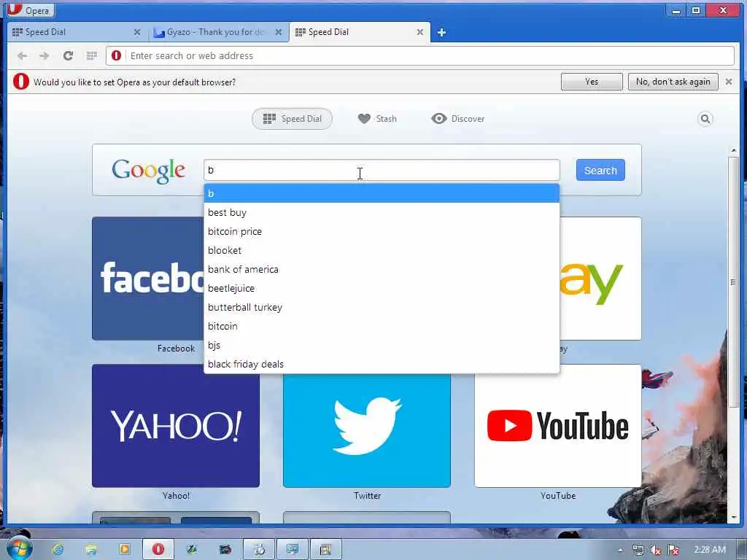This screenshot has width=747, height=560.
Task: Open the Stash view
Action: point(377,119)
